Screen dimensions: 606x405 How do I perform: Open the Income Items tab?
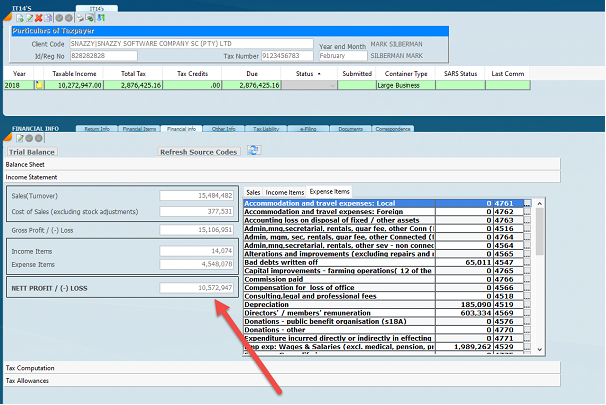[x=284, y=191]
